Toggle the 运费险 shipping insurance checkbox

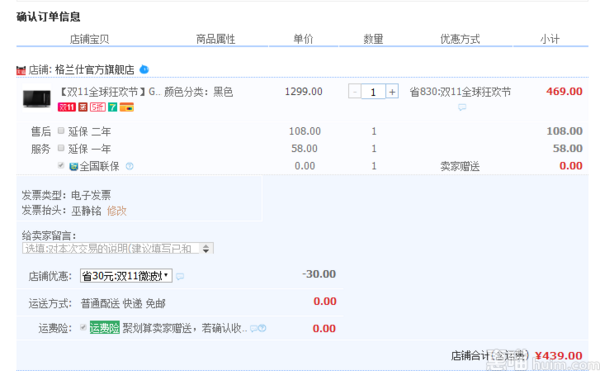(x=83, y=327)
